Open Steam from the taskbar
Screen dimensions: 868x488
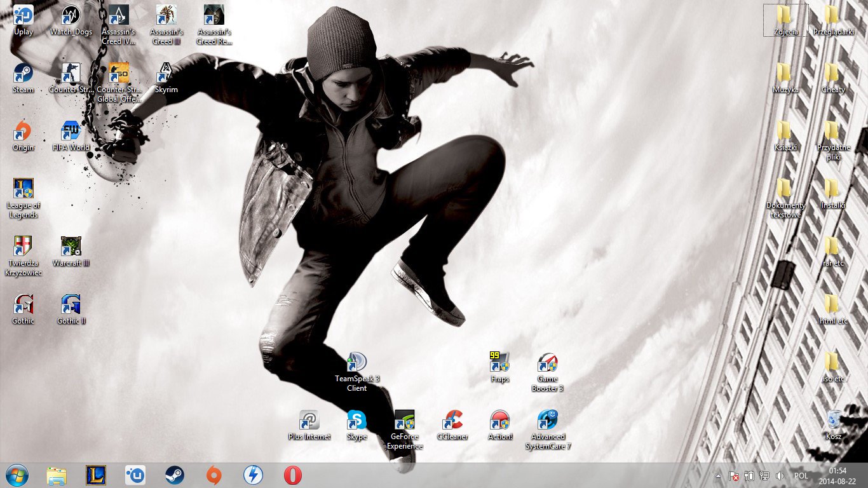tap(174, 475)
